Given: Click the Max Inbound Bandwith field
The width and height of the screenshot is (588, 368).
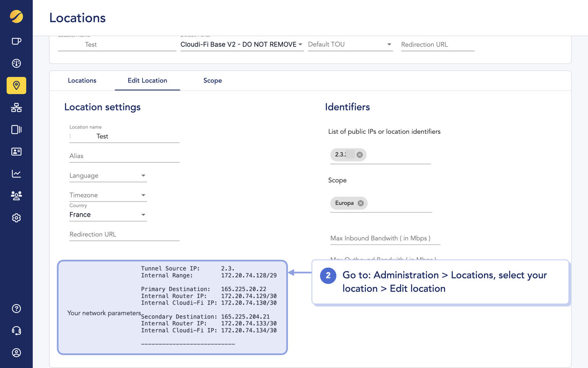Looking at the screenshot, I should 385,238.
